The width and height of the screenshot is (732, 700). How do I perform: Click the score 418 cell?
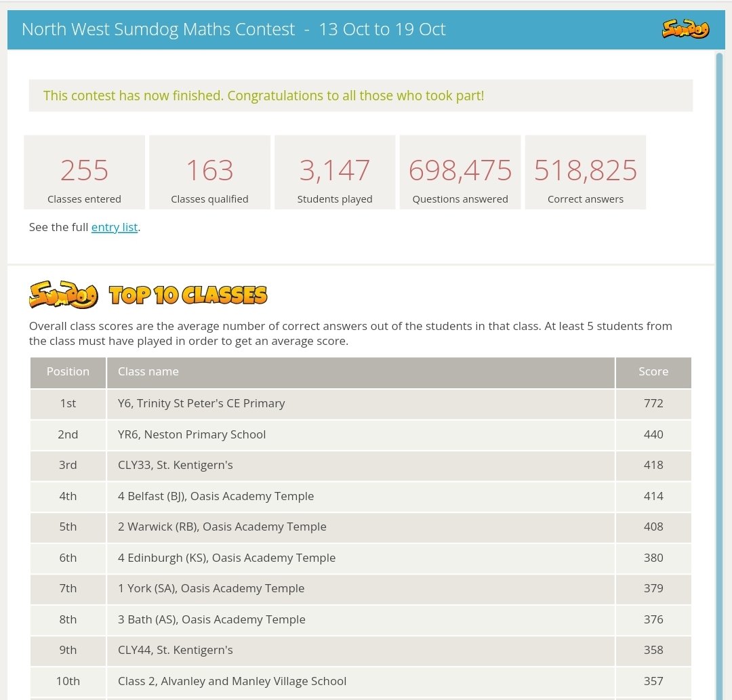point(653,466)
